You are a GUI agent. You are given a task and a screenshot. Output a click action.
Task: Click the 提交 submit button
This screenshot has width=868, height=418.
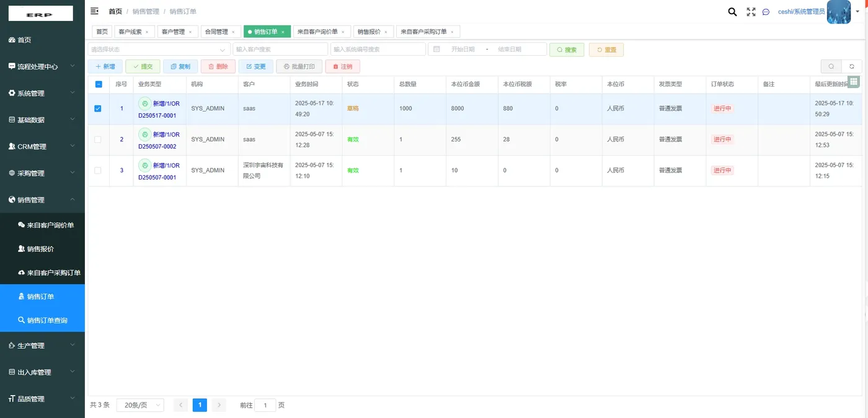(143, 66)
